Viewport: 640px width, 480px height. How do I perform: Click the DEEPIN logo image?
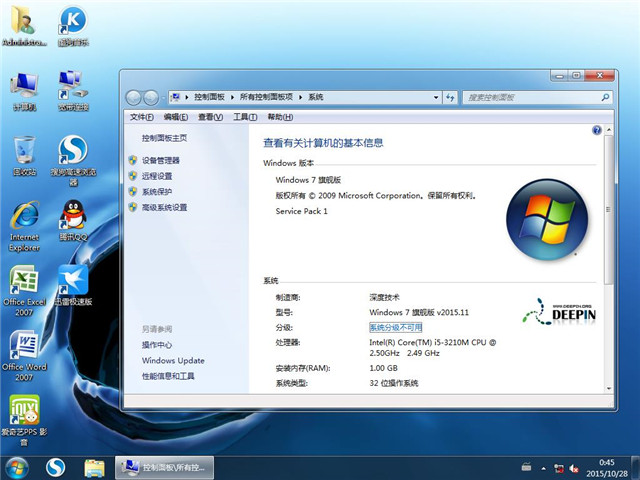coord(559,313)
